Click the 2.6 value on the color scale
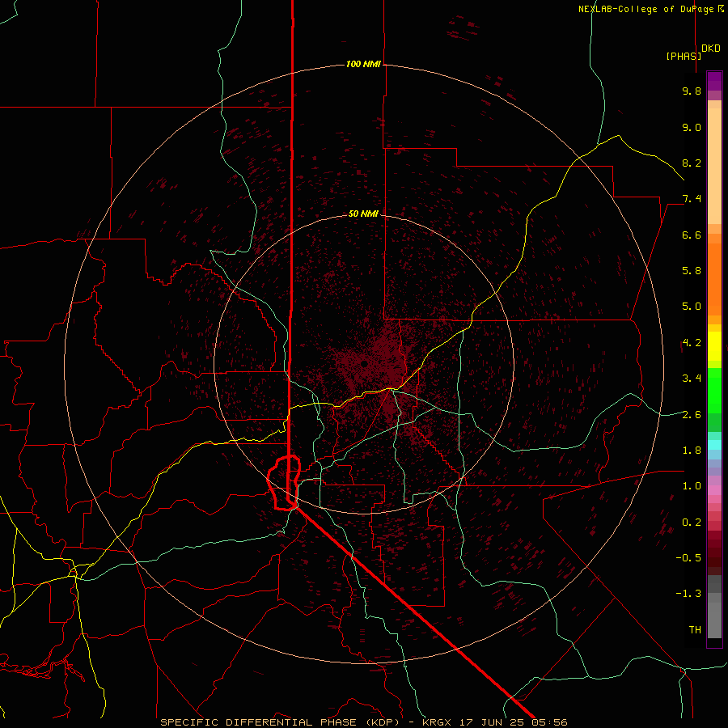 692,415
